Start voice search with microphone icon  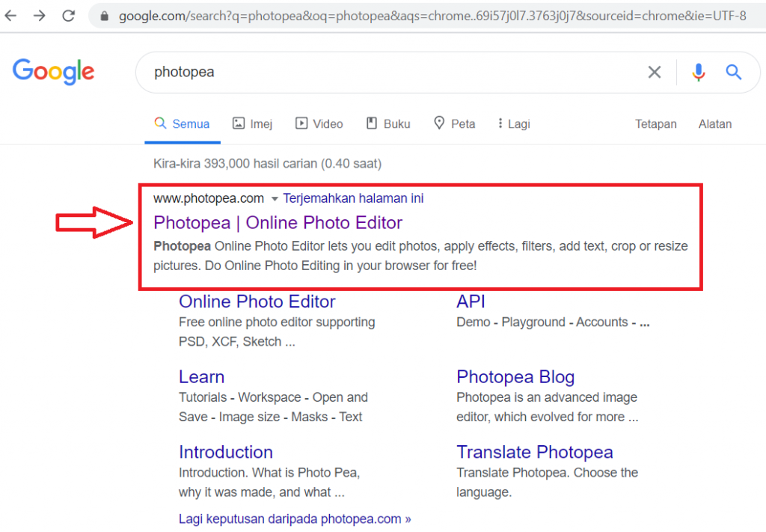pyautogui.click(x=698, y=73)
